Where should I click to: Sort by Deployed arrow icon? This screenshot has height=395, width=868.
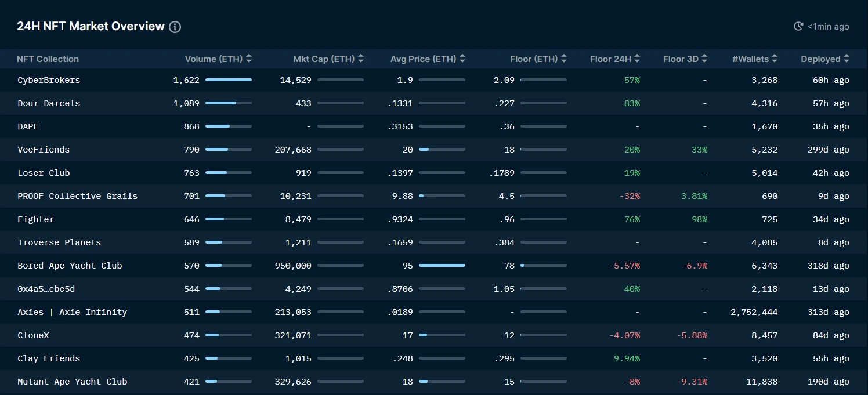pos(847,59)
